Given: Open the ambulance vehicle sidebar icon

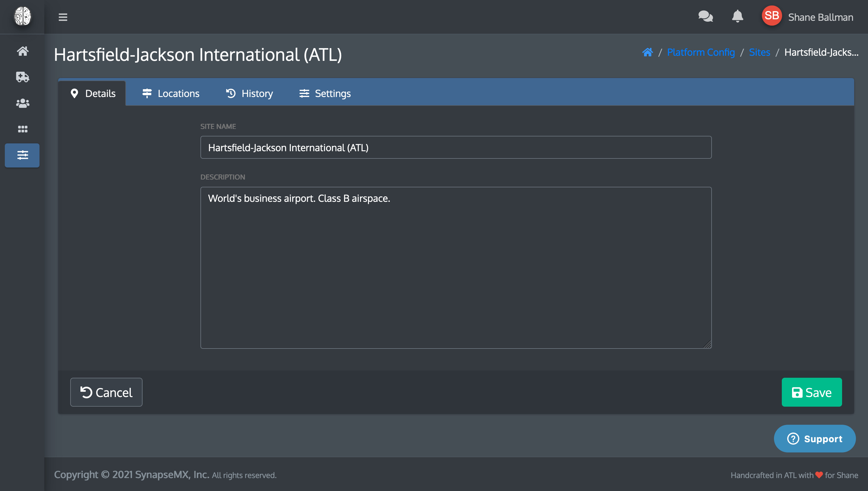Looking at the screenshot, I should 23,77.
